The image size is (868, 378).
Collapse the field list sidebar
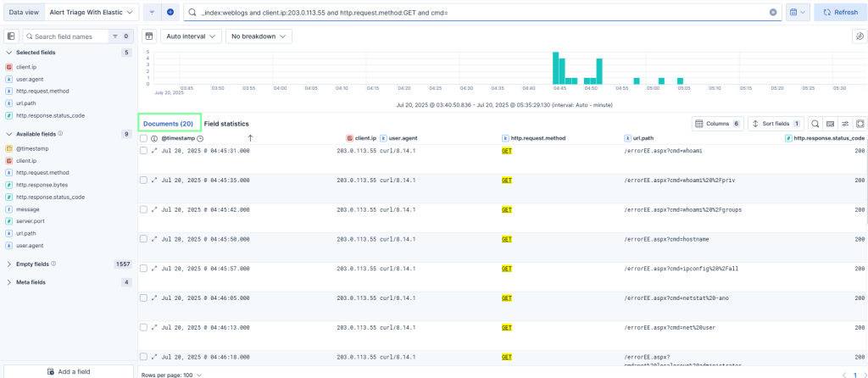click(x=11, y=36)
